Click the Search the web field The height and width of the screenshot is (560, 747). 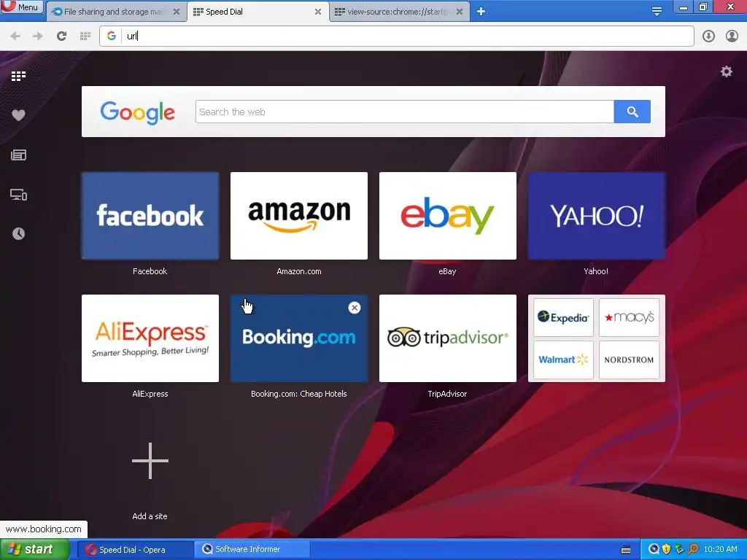[404, 112]
